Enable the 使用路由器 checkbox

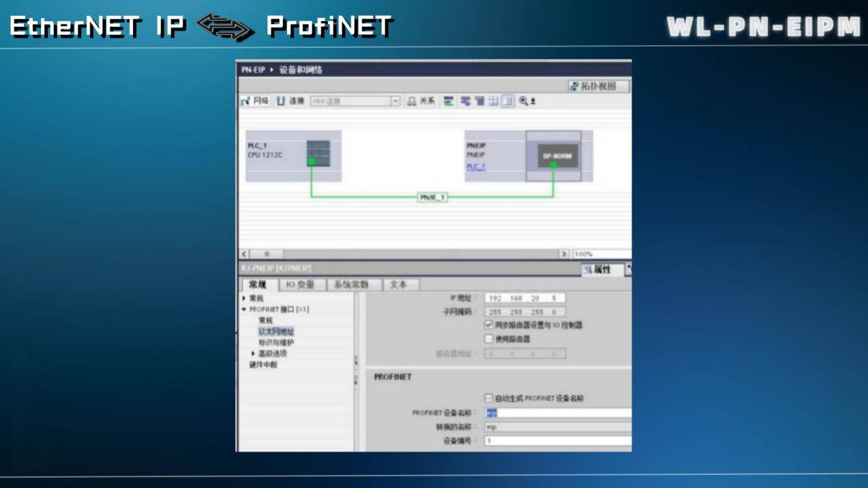coord(488,338)
